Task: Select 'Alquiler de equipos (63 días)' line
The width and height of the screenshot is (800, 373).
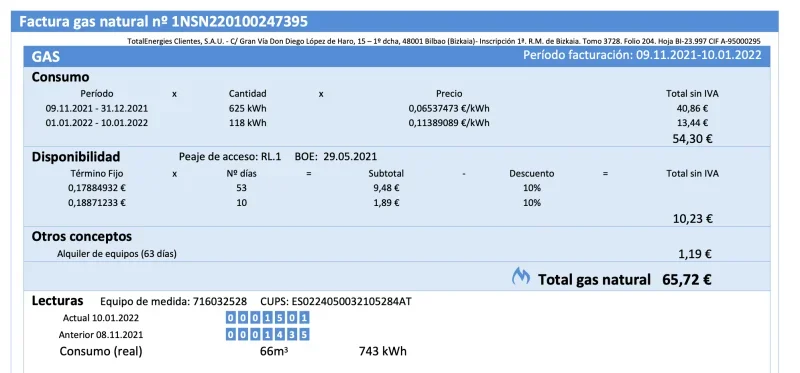Action: click(117, 254)
